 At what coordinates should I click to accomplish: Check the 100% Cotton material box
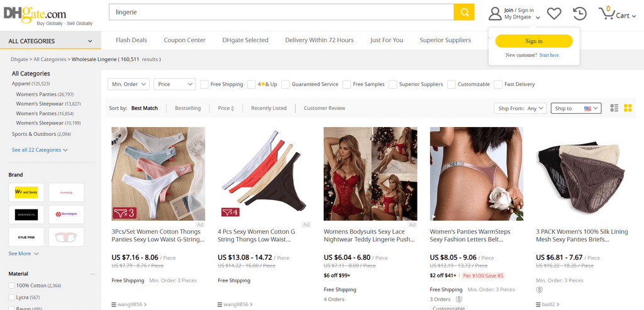11,285
